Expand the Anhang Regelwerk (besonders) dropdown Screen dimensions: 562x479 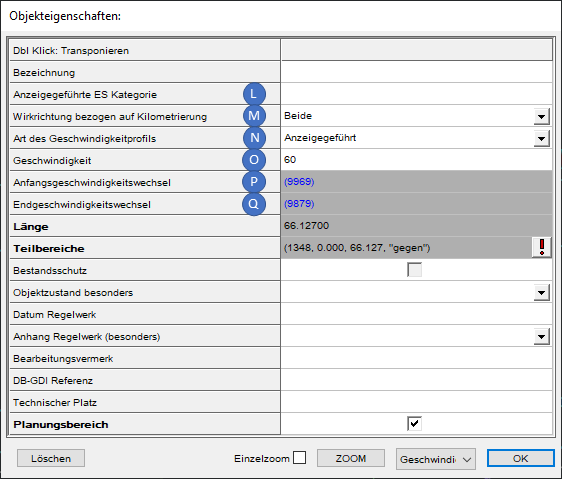541,337
